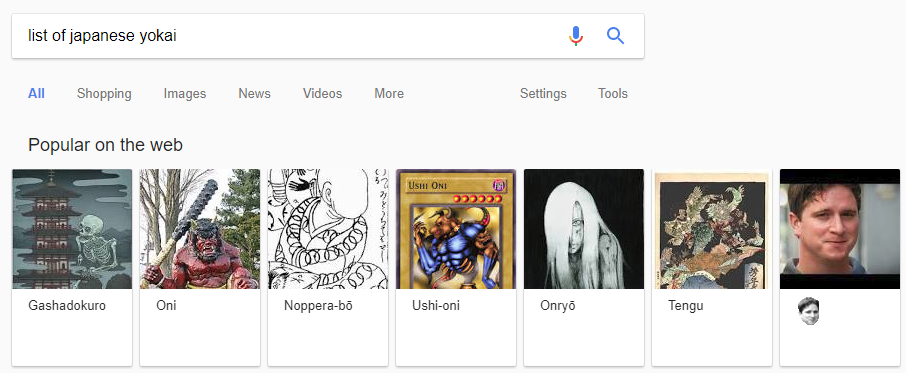Open the Noppera-bō sketch image
The image size is (906, 373).
(328, 229)
